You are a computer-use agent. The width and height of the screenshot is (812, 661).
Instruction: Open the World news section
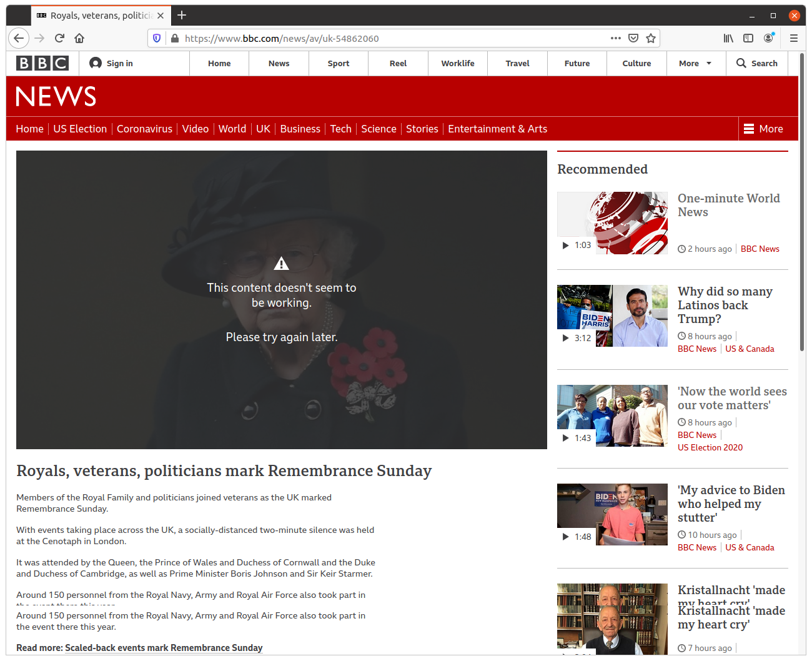[232, 129]
